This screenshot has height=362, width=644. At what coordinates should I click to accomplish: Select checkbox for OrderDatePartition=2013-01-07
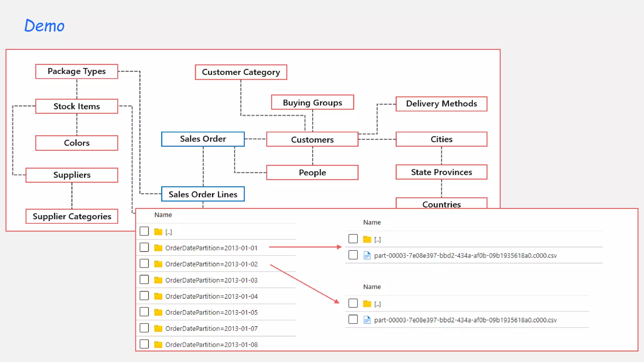tap(144, 328)
